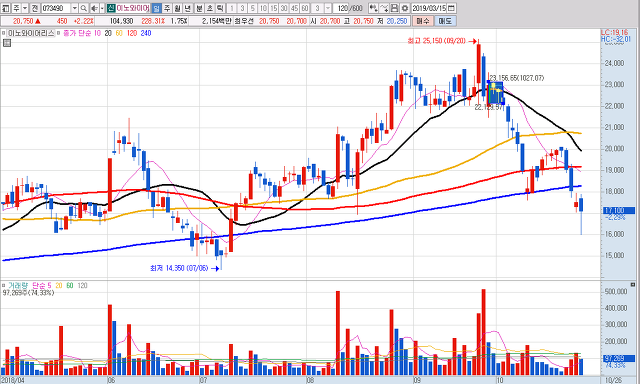Click the green 신 badge icon
Viewport: 640px width, 384px height.
point(111,8)
